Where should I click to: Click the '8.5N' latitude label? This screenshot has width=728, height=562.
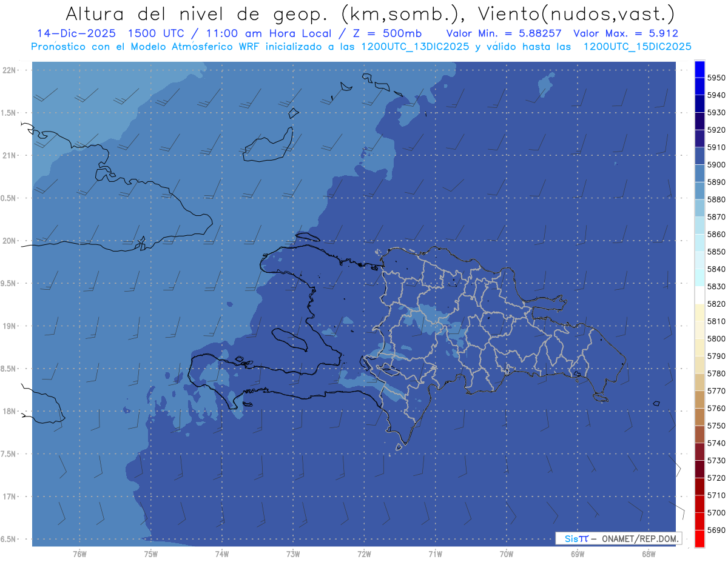[9, 369]
